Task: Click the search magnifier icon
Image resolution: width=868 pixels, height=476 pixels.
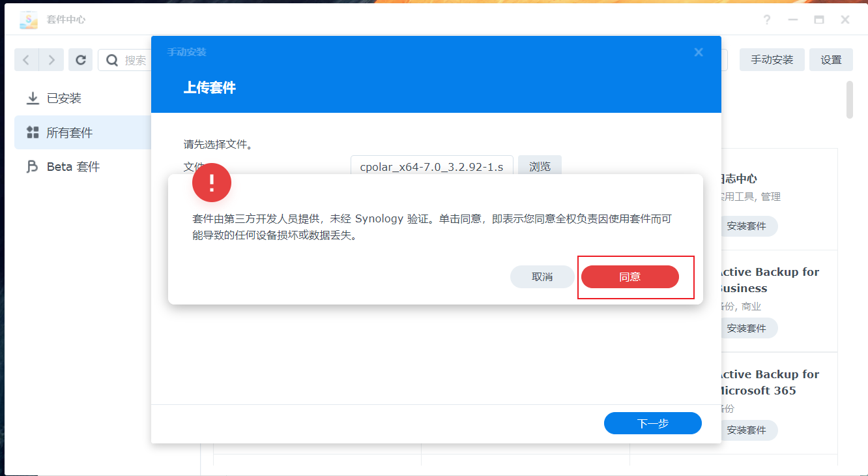Action: coord(111,60)
